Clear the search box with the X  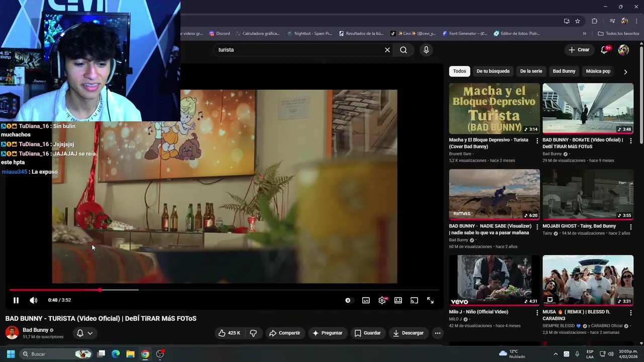click(x=387, y=50)
